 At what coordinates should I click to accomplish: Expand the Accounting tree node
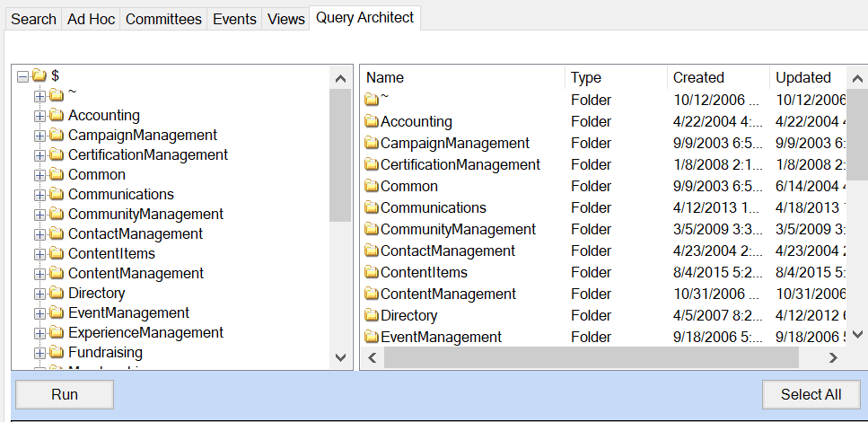coord(39,115)
